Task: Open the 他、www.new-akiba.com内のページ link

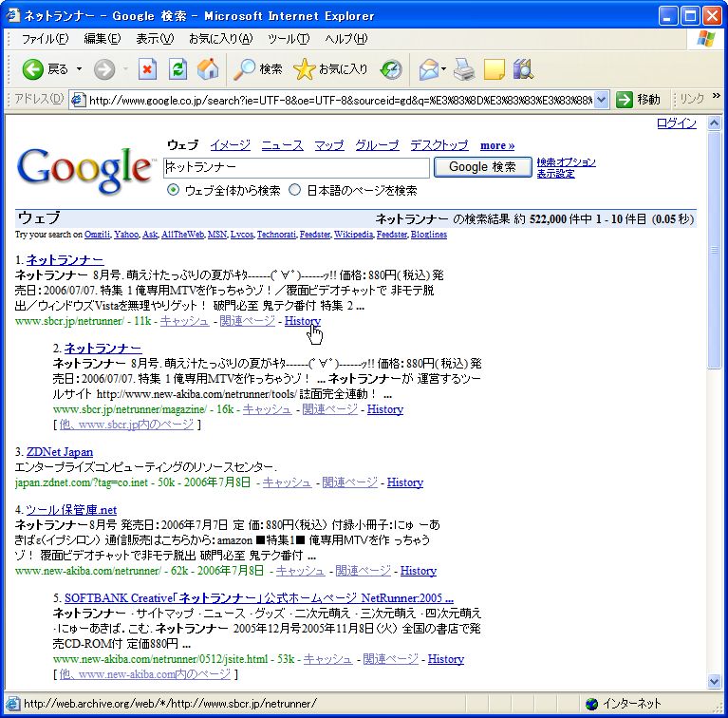Action: [x=145, y=674]
